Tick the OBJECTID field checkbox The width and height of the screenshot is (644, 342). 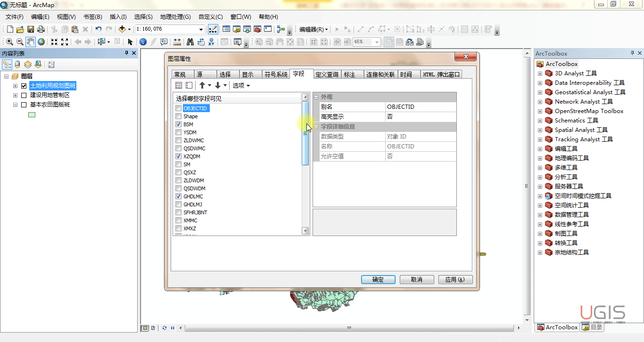(178, 108)
